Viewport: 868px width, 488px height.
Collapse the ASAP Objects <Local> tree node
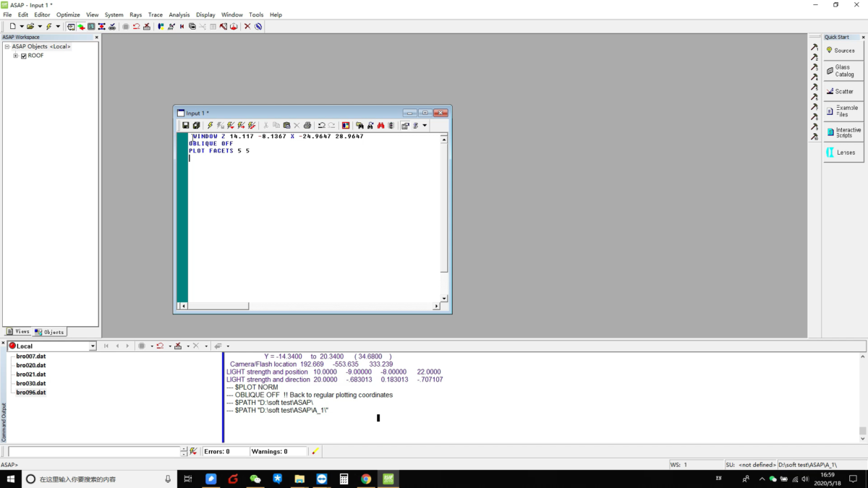(7, 46)
